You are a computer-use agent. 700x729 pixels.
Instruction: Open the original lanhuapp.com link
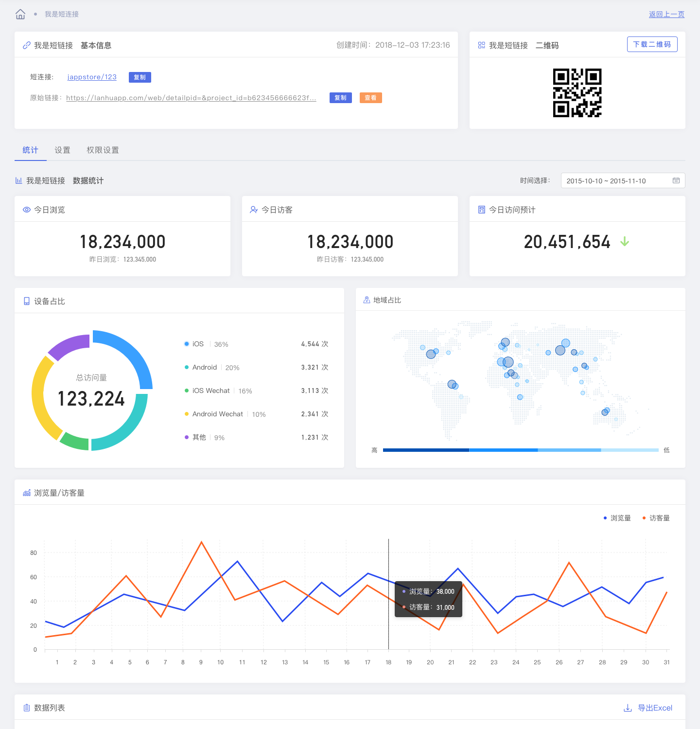pyautogui.click(x=191, y=98)
